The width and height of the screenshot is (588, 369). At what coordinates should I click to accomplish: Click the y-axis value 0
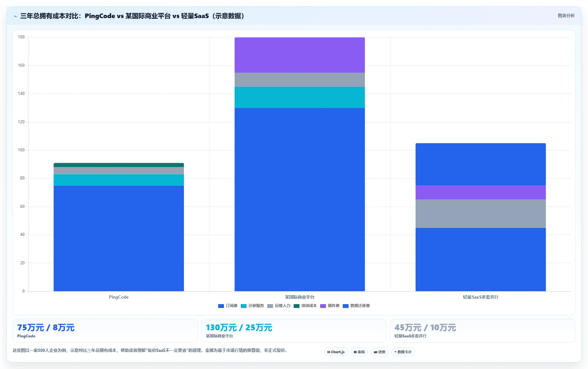(24, 291)
